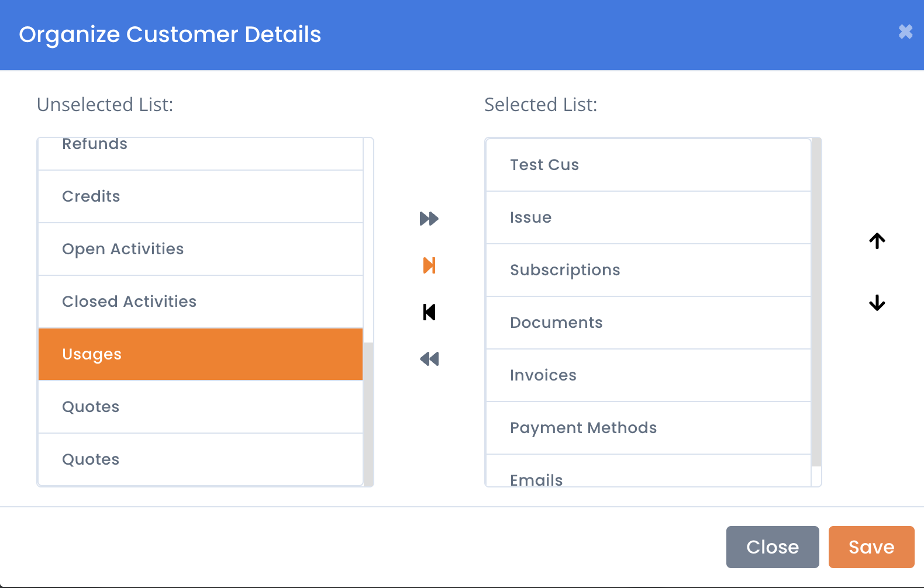Select Test Cus in selected list
The width and height of the screenshot is (924, 588).
649,165
